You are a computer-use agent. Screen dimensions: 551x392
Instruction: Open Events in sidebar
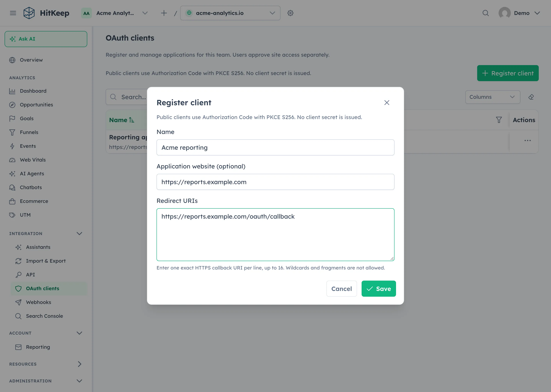click(46, 146)
